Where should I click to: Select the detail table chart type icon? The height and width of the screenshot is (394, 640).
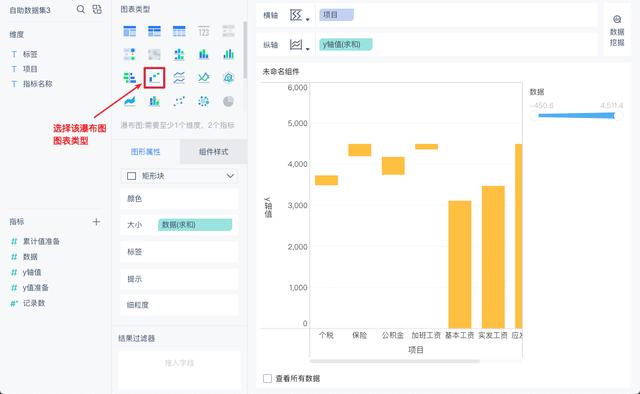179,31
